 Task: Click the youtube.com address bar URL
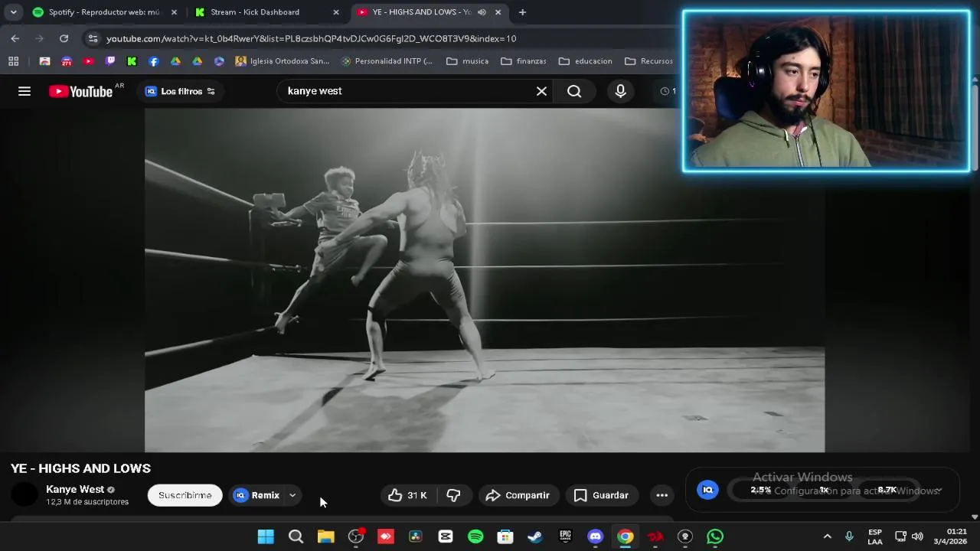pyautogui.click(x=311, y=38)
